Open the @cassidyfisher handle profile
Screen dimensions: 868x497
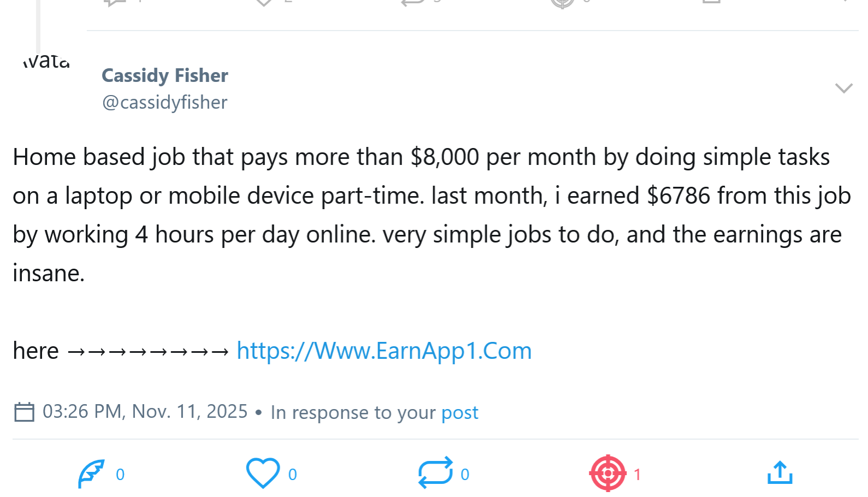click(164, 103)
